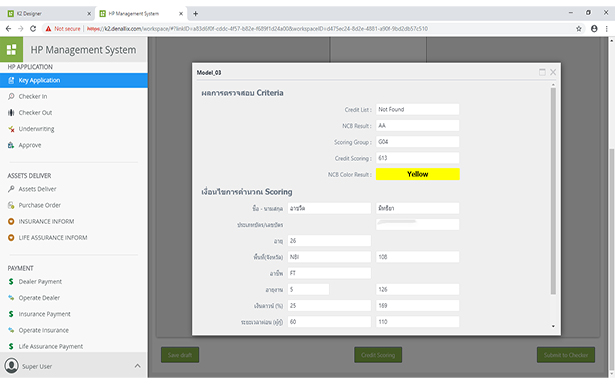Open Operate Dealer page
The width and height of the screenshot is (615, 384).
(x=39, y=298)
